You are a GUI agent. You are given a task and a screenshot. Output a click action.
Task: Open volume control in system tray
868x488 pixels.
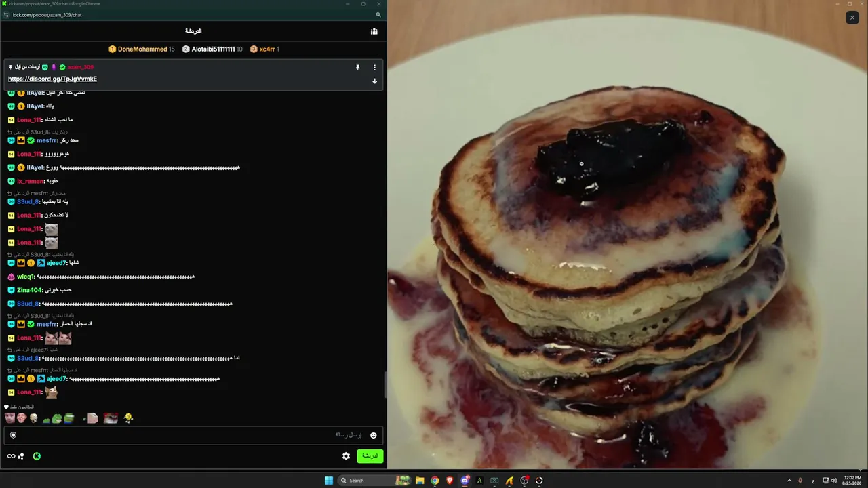tap(833, 481)
